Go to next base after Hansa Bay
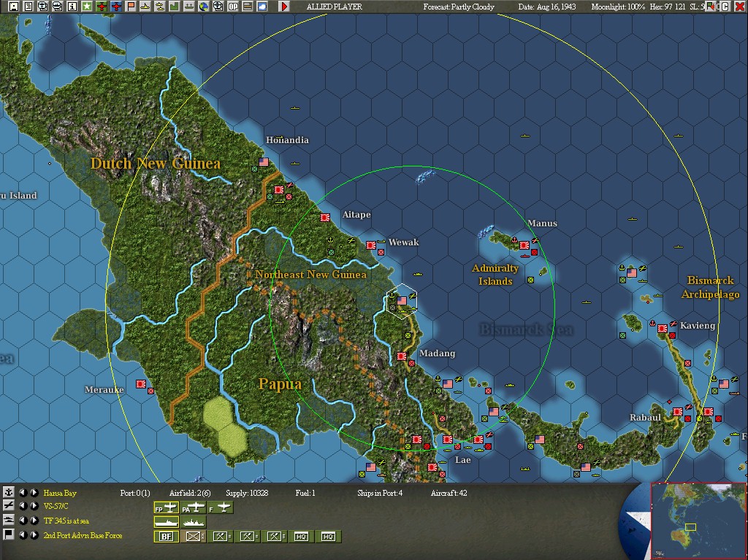This screenshot has height=560, width=748. coord(34,492)
